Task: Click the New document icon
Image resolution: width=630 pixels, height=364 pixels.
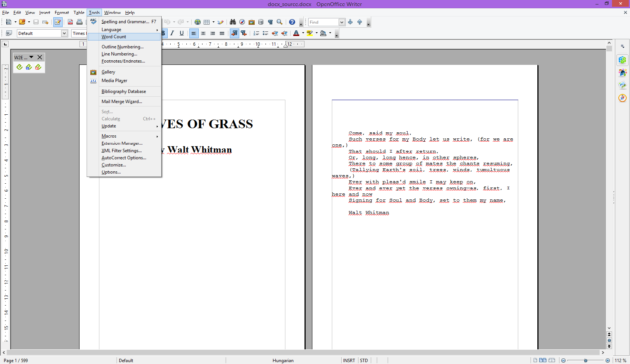Action: (9, 22)
